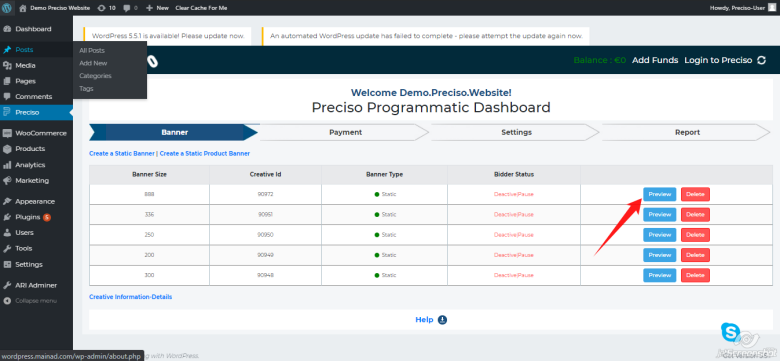The image size is (780, 362).
Task: Click the Creative Id column header
Action: pyautogui.click(x=266, y=175)
